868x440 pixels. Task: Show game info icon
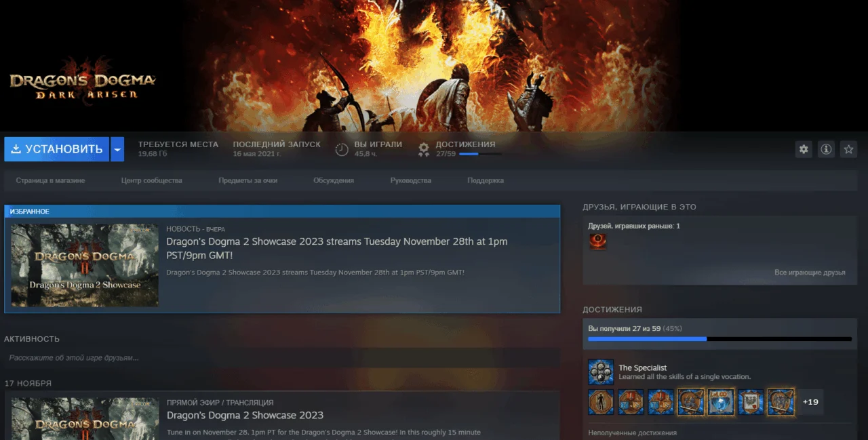[x=826, y=149]
